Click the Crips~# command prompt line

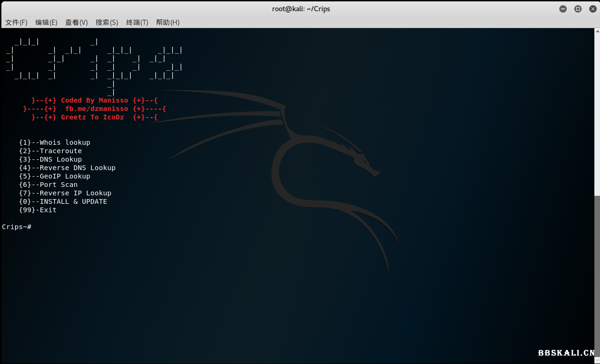[x=17, y=227]
